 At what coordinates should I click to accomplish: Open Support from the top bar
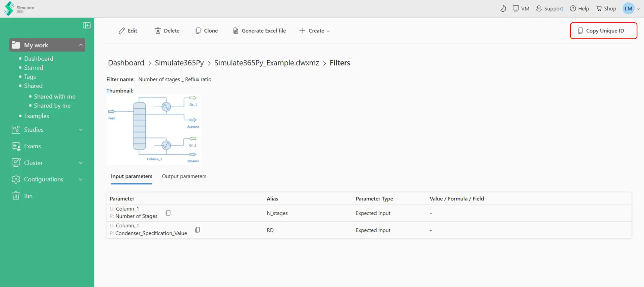pyautogui.click(x=549, y=9)
